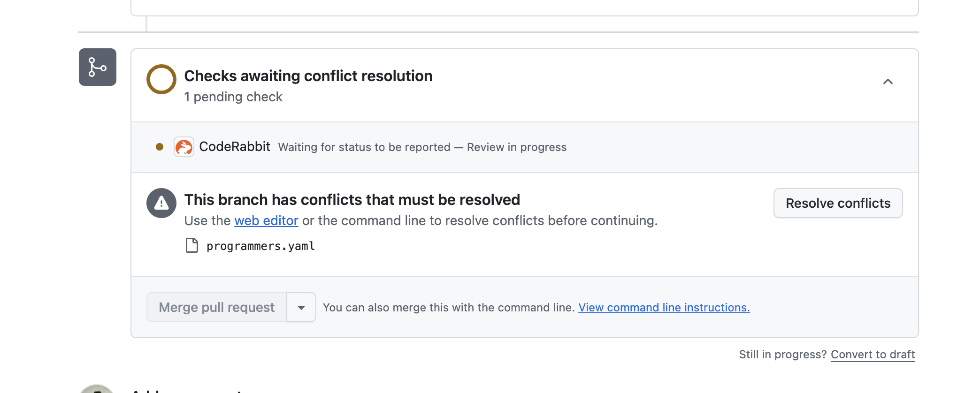The height and width of the screenshot is (393, 980).
Task: Open the web editor link
Action: (266, 220)
